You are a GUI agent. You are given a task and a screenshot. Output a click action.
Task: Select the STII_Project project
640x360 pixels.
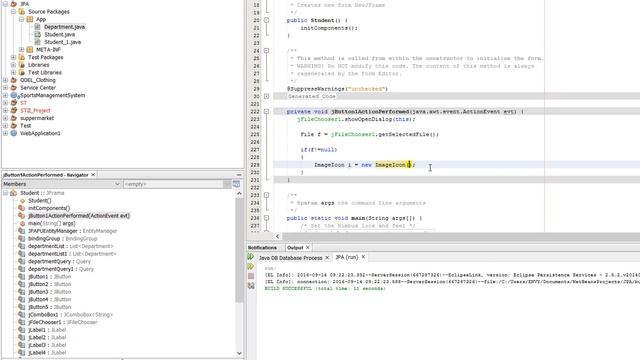(35, 111)
